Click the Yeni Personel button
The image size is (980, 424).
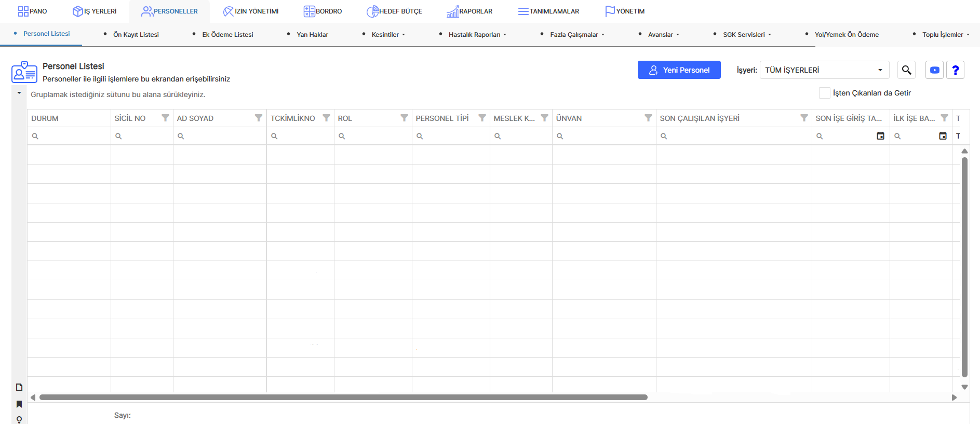click(x=679, y=70)
